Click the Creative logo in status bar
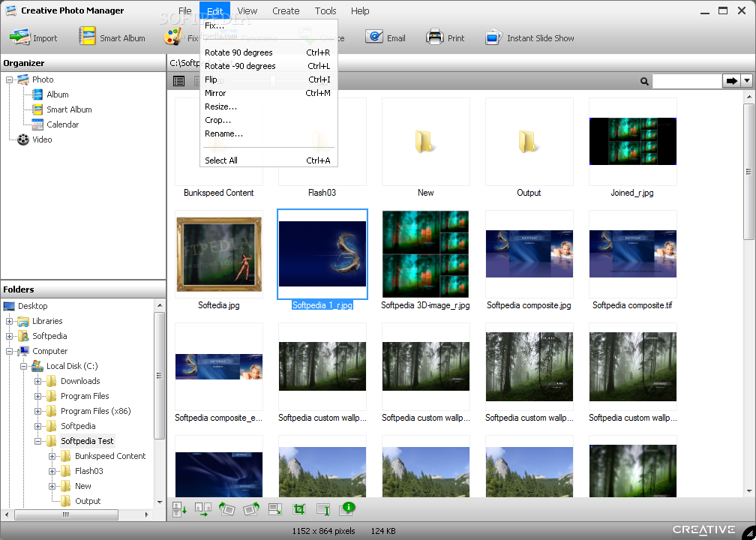This screenshot has width=756, height=540. click(x=704, y=529)
